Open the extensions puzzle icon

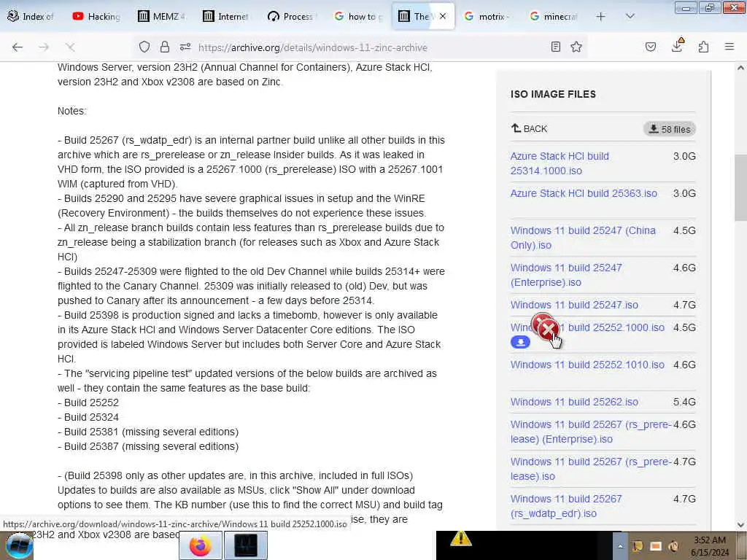coord(704,47)
